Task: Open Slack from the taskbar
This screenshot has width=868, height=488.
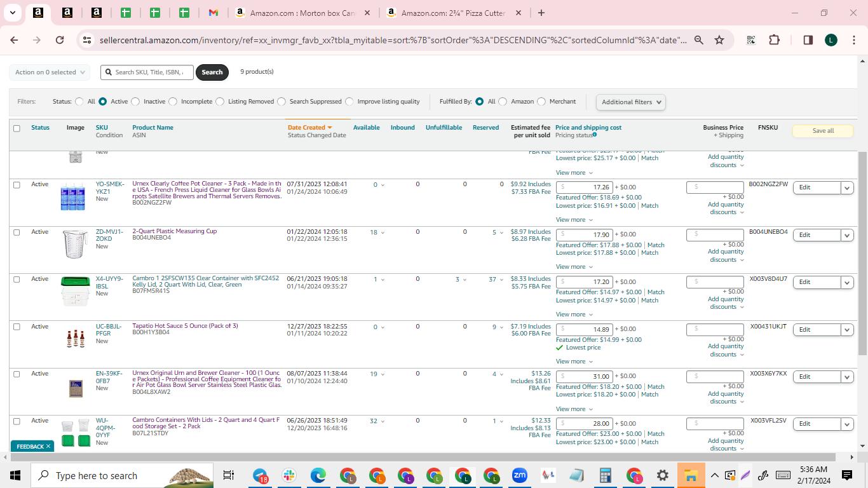Action: point(289,475)
